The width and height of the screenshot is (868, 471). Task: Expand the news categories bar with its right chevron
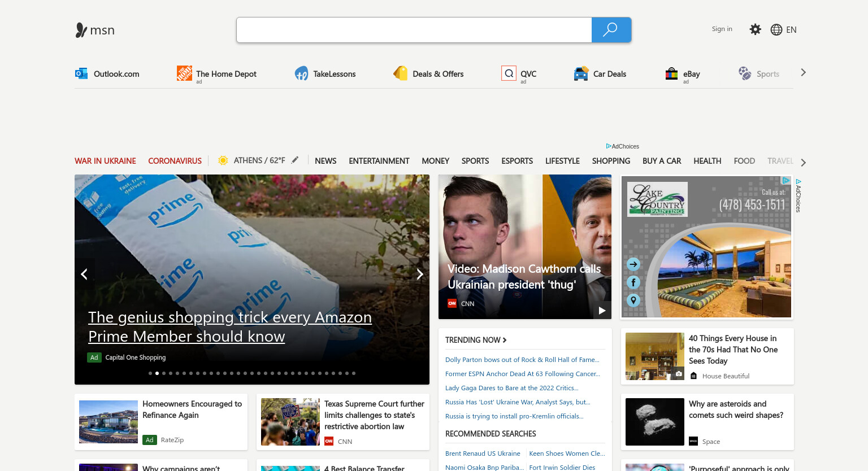803,163
